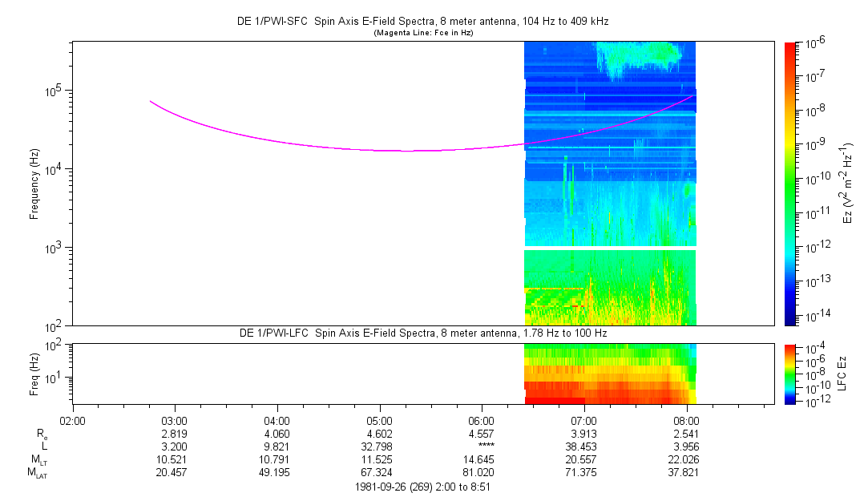Viewport: 868px width, 497px height.
Task: Click the white data gap near 1 kHz
Action: 609,248
